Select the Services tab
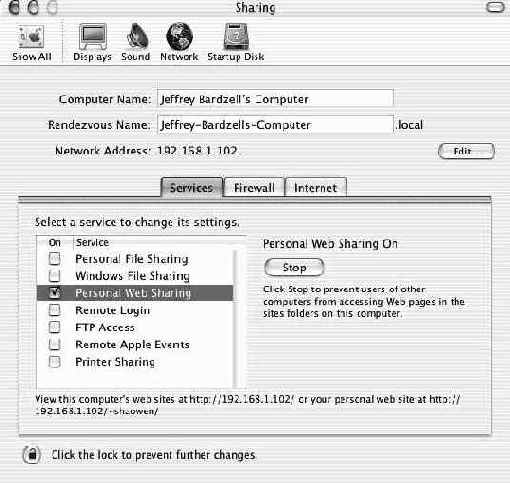 point(192,188)
